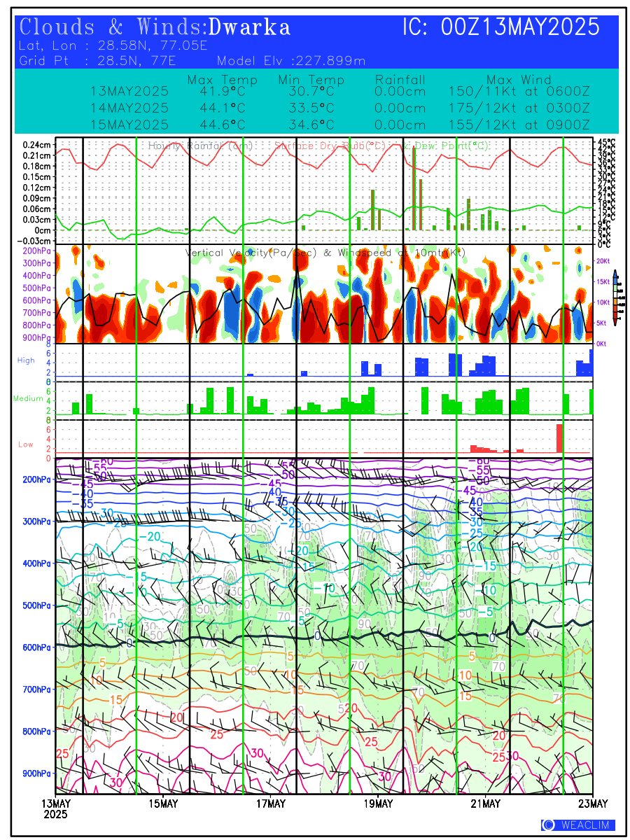Viewport: 630px width, 840px height.
Task: Click the 23MAY date axis label
Action: [x=593, y=803]
